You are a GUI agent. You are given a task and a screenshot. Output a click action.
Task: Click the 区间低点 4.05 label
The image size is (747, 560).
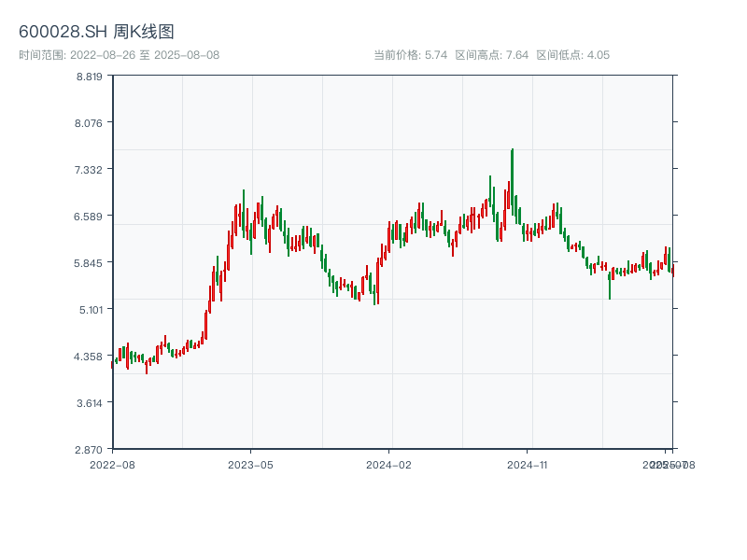[x=572, y=55]
